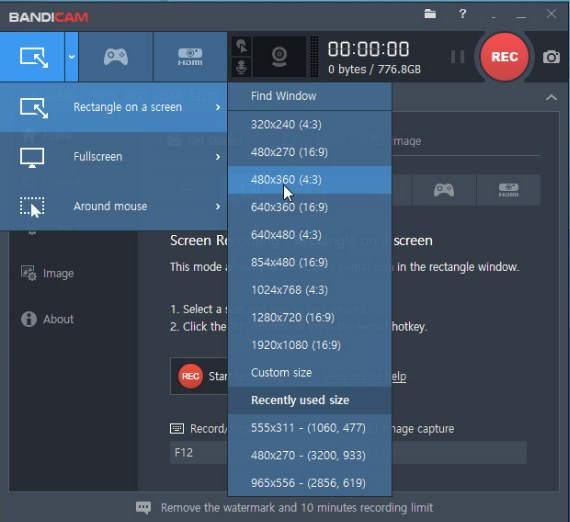This screenshot has width=570, height=522.
Task: Choose Custom size option
Action: pos(310,373)
